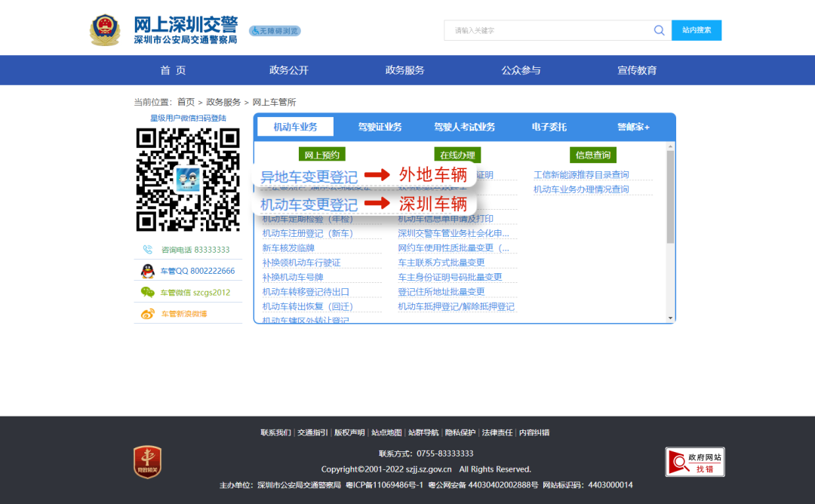
Task: Click the 信息查询 green header
Action: (x=593, y=155)
